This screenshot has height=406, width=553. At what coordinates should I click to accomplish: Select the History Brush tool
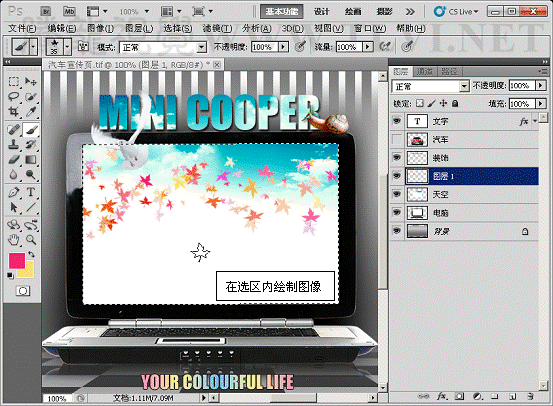[31, 144]
